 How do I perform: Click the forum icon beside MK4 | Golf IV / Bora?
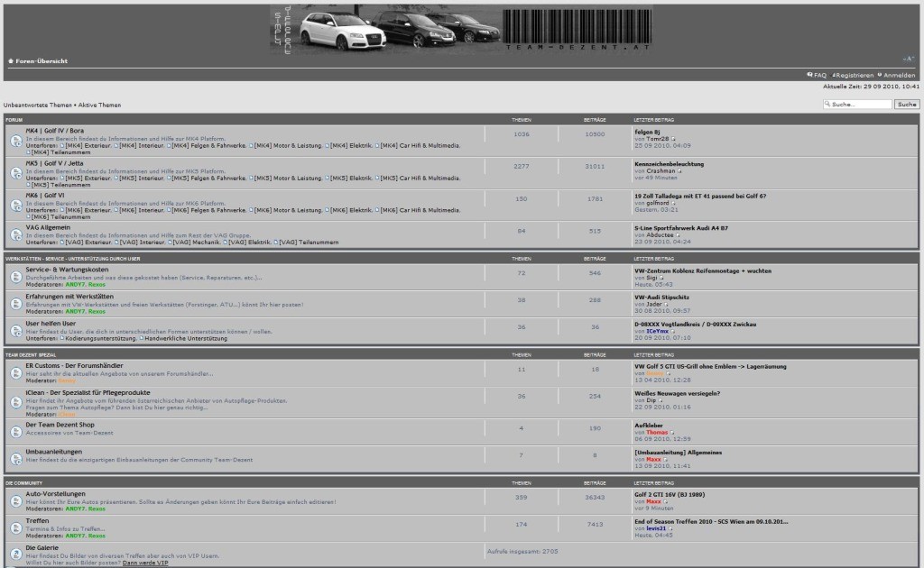pyautogui.click(x=16, y=141)
